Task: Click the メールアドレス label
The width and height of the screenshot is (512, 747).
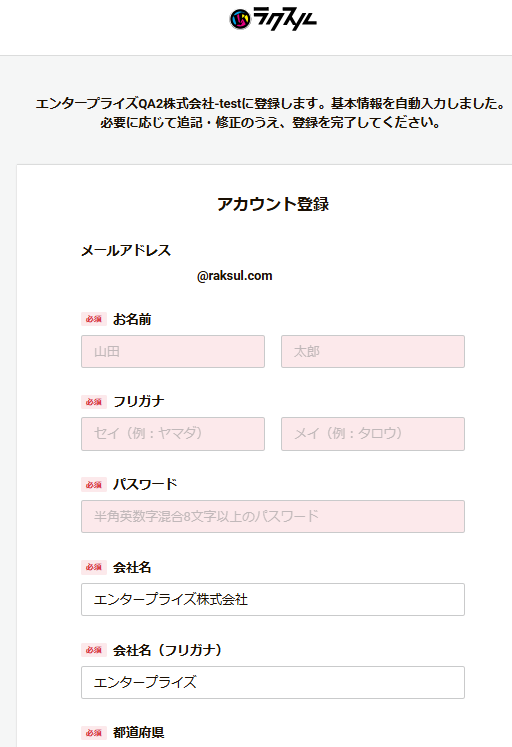Action: (126, 250)
